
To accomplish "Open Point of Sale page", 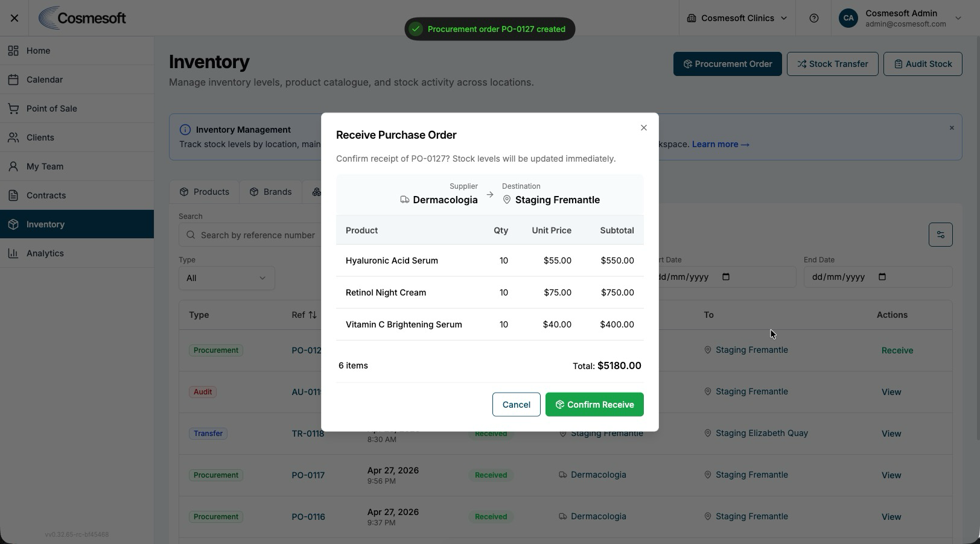I will (x=77, y=109).
